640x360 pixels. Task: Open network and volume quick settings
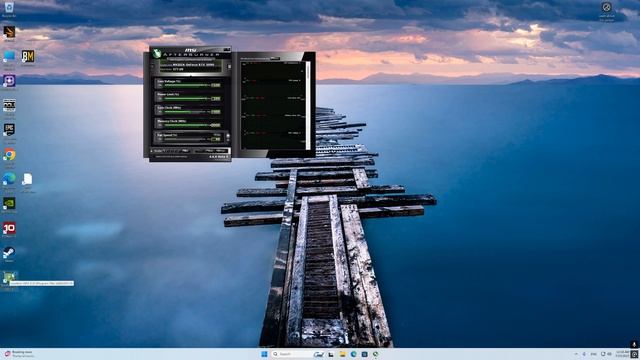click(606, 354)
